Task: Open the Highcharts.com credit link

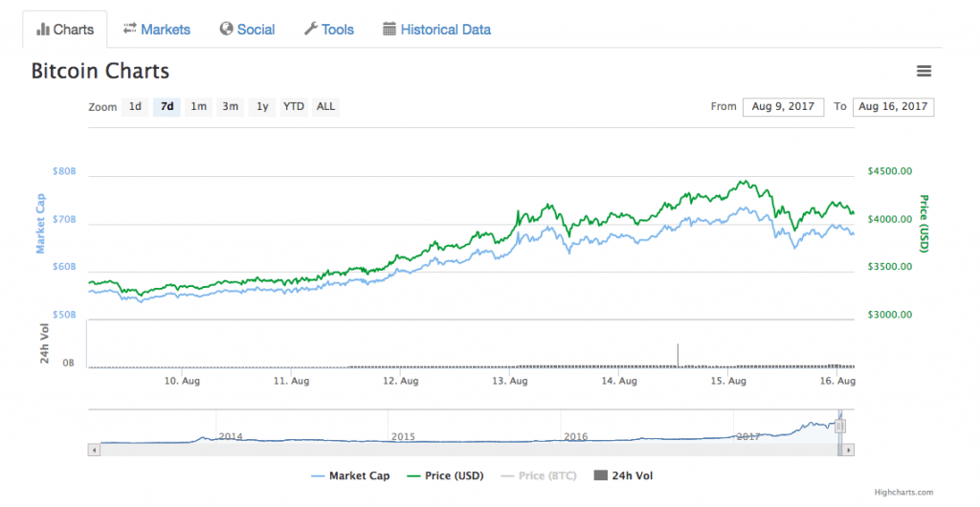Action: 903,493
